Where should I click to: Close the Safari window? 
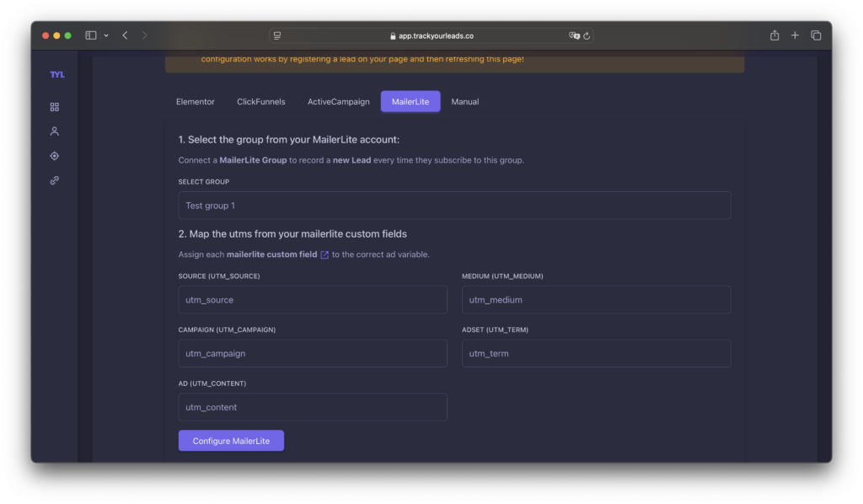[x=46, y=35]
